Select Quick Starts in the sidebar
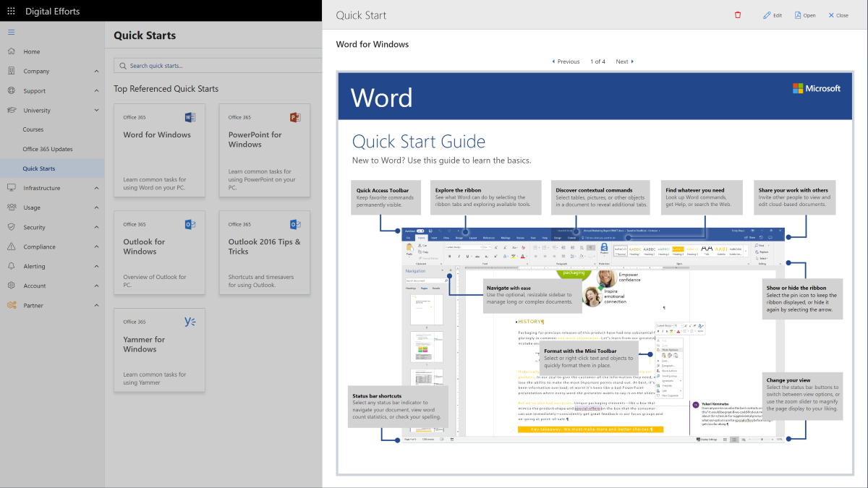This screenshot has width=868, height=488. click(x=52, y=168)
